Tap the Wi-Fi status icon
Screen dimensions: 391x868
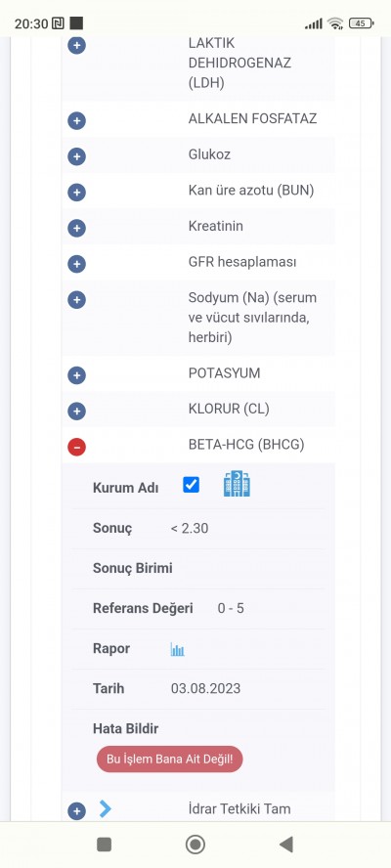335,23
